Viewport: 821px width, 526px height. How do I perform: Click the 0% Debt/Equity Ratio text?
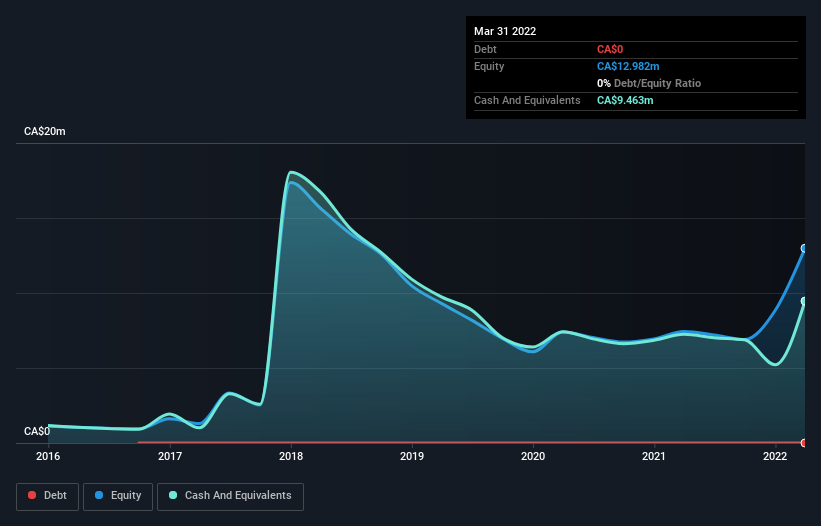[649, 83]
